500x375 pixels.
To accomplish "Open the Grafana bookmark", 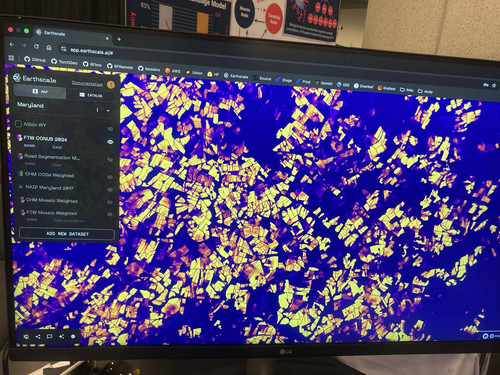I will 386,88.
